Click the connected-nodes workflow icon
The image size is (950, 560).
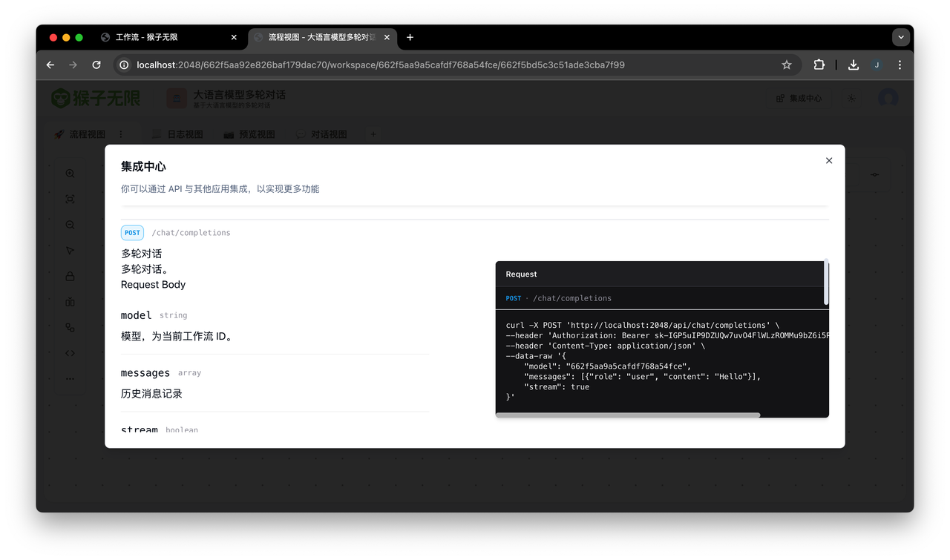pyautogui.click(x=70, y=327)
